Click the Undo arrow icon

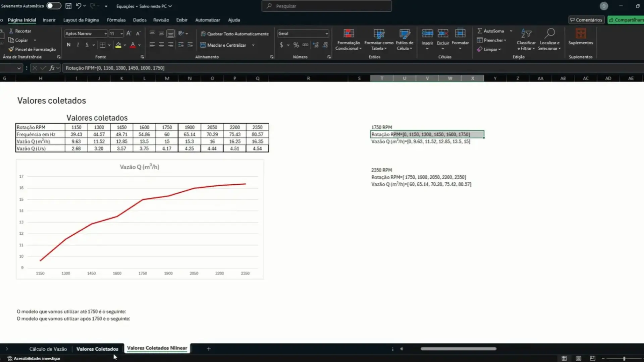tap(78, 6)
